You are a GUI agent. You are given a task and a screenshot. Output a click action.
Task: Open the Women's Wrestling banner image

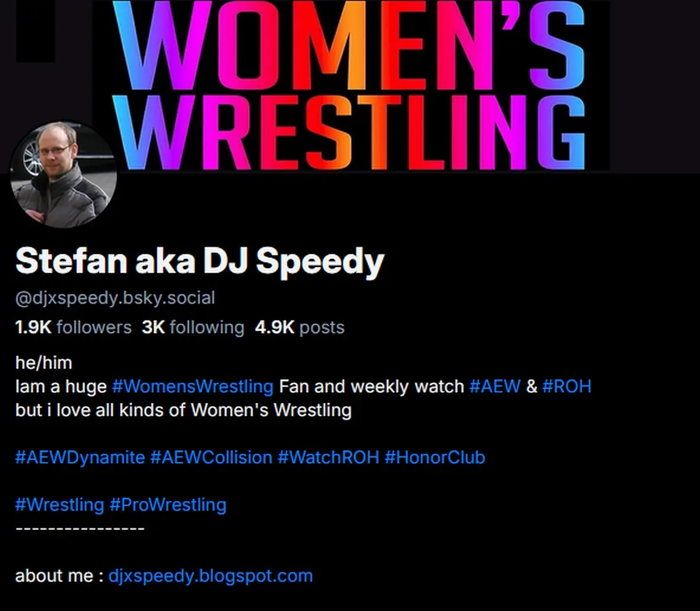point(351,85)
